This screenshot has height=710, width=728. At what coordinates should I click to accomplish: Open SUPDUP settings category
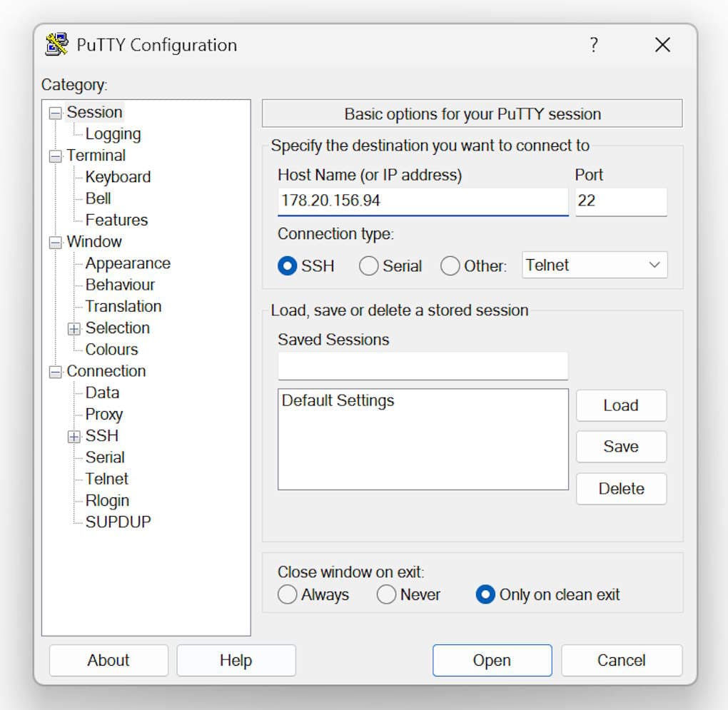tap(118, 522)
